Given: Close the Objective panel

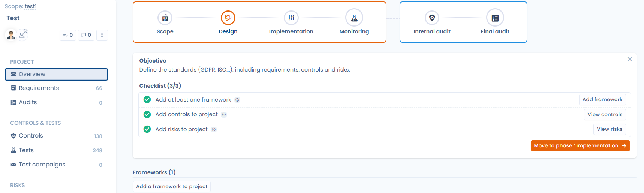Looking at the screenshot, I should tap(629, 59).
